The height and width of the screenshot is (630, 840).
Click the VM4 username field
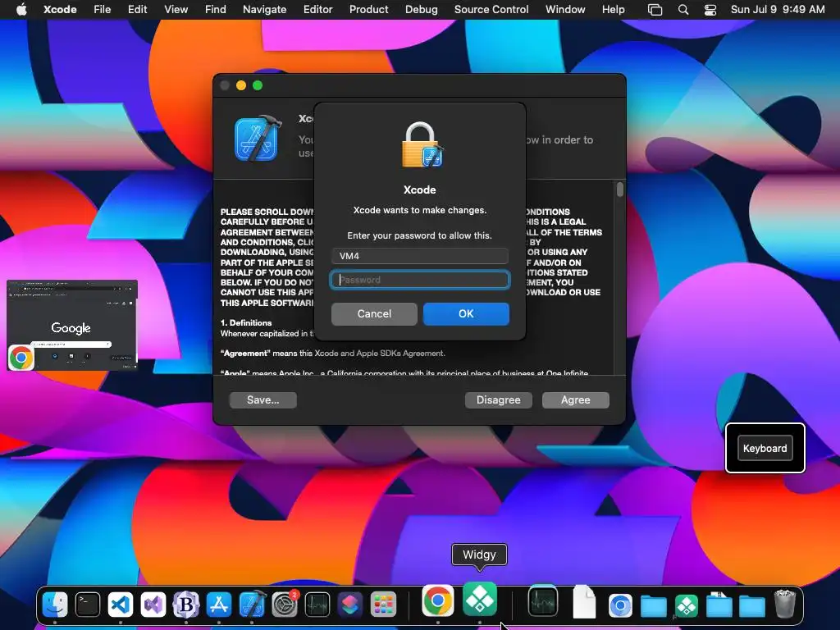420,256
